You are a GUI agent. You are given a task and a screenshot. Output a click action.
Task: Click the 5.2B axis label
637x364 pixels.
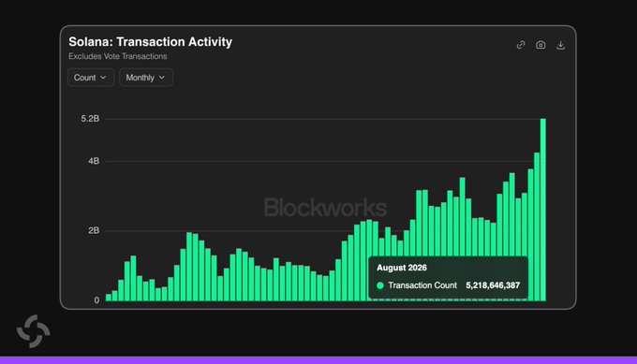(90, 119)
